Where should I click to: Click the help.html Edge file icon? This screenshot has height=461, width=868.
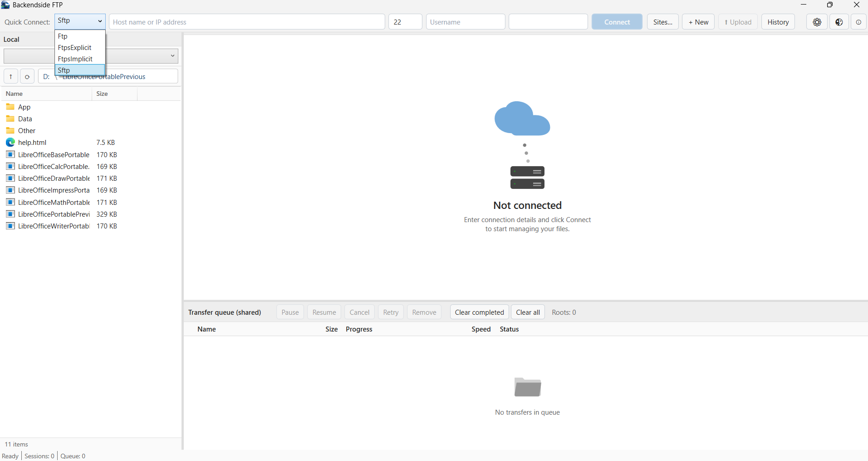pos(10,142)
